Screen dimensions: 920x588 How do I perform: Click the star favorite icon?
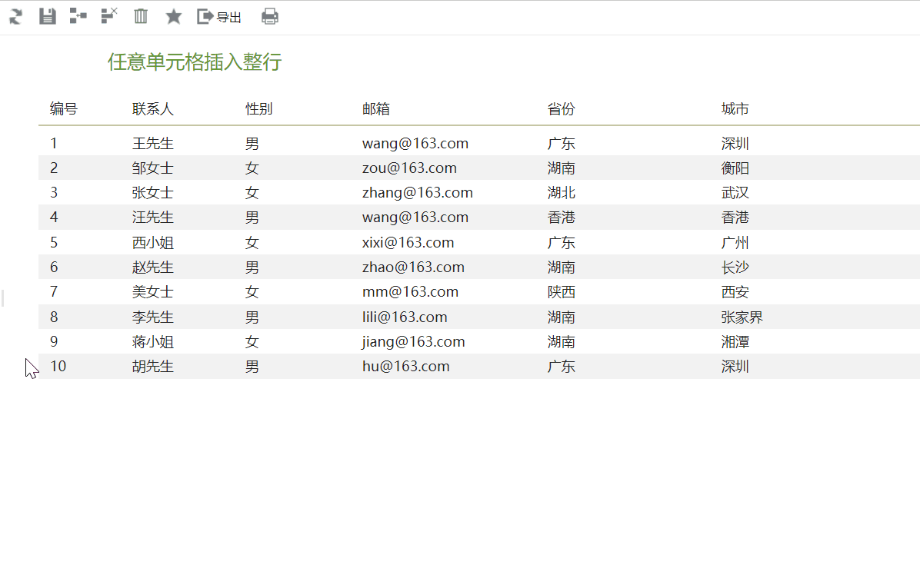pyautogui.click(x=173, y=16)
